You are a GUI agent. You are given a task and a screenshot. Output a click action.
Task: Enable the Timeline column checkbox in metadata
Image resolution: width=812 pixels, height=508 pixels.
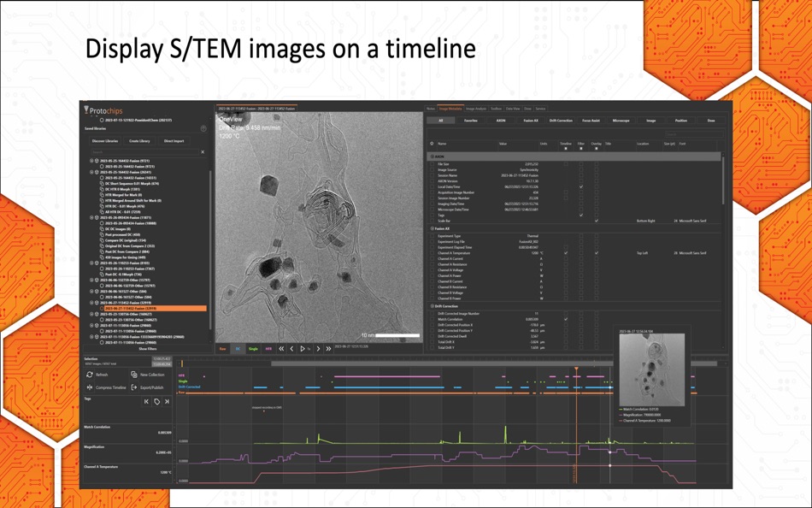click(566, 148)
